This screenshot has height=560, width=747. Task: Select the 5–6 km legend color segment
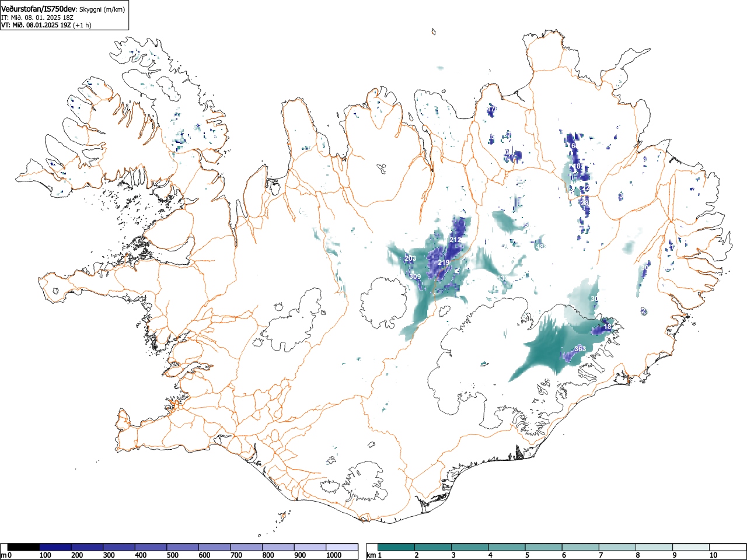pyautogui.click(x=544, y=547)
